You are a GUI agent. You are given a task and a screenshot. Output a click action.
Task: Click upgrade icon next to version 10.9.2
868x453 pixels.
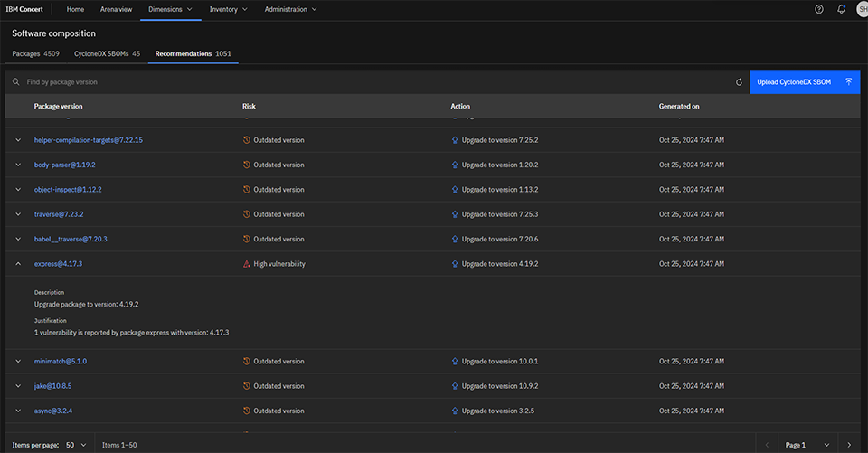coord(455,386)
